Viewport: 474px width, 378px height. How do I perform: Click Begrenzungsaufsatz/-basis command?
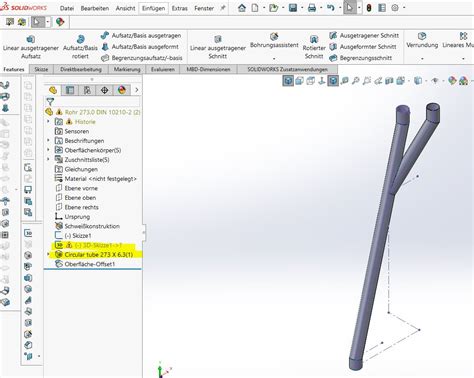142,58
